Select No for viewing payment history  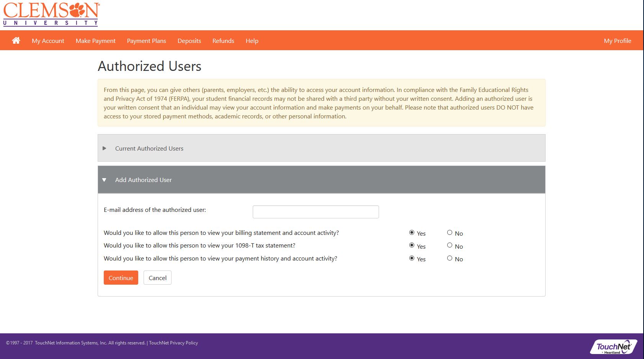[449, 258]
